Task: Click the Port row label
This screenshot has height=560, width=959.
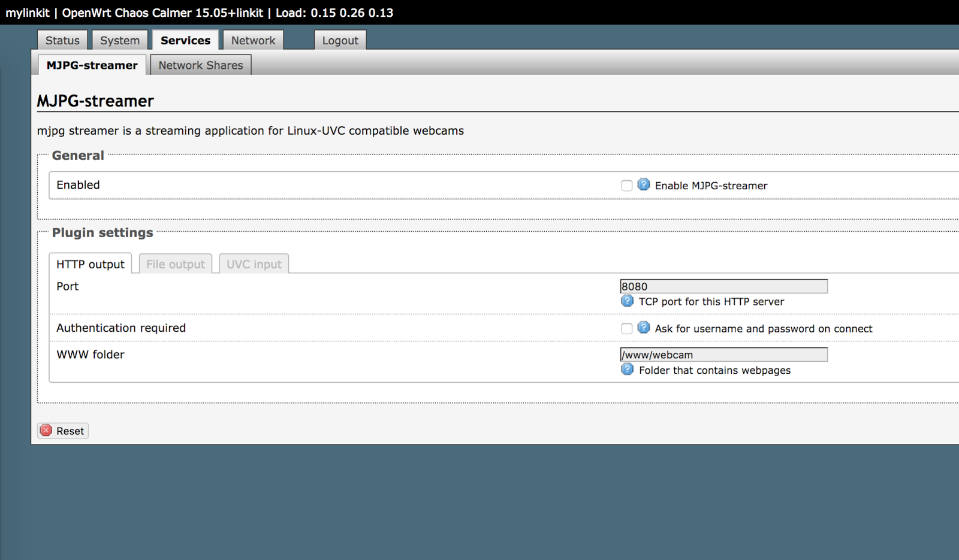Action: (68, 286)
